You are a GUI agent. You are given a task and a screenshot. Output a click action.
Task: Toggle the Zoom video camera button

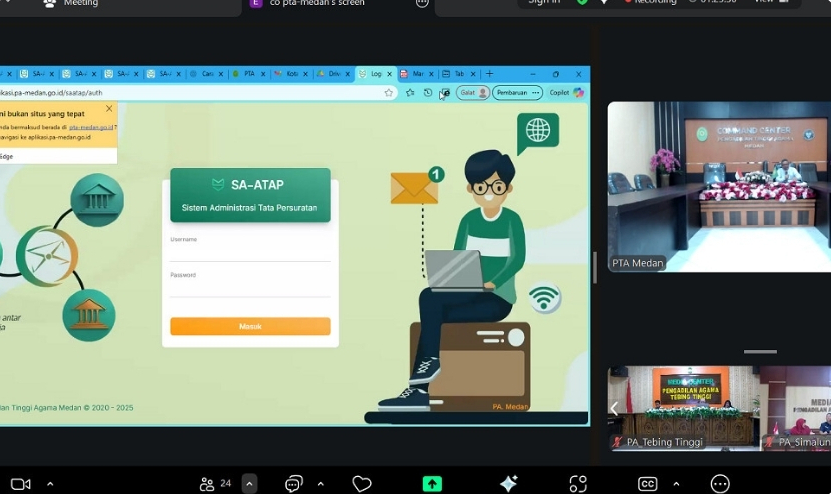click(21, 484)
